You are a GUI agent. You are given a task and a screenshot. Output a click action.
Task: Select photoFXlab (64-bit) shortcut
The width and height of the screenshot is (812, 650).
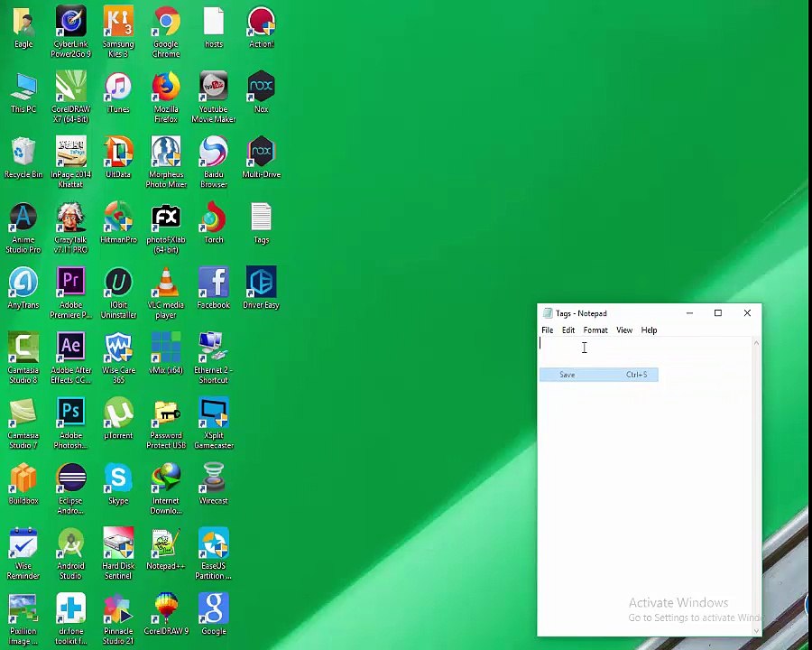click(166, 218)
